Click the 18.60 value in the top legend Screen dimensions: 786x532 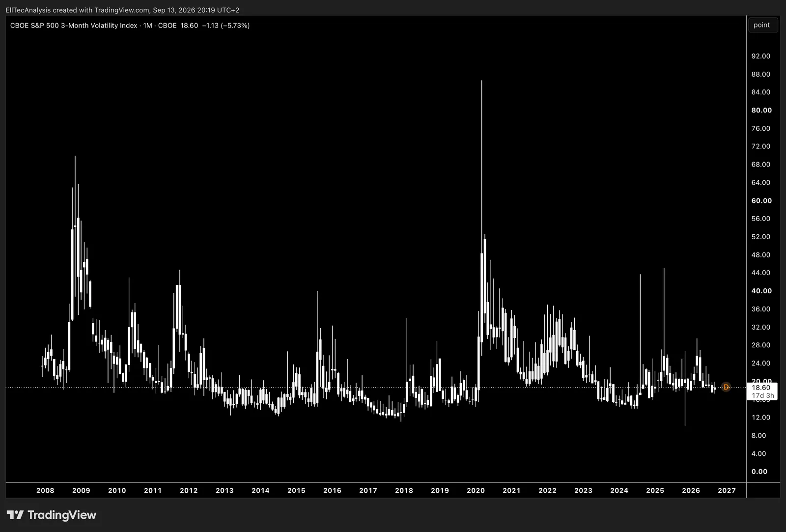coord(189,26)
